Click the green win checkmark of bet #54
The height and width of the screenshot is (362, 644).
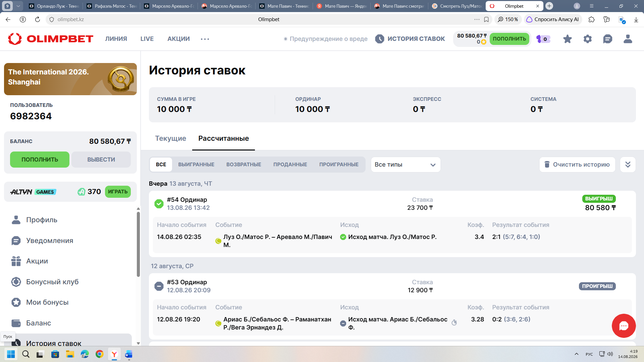pos(159,203)
